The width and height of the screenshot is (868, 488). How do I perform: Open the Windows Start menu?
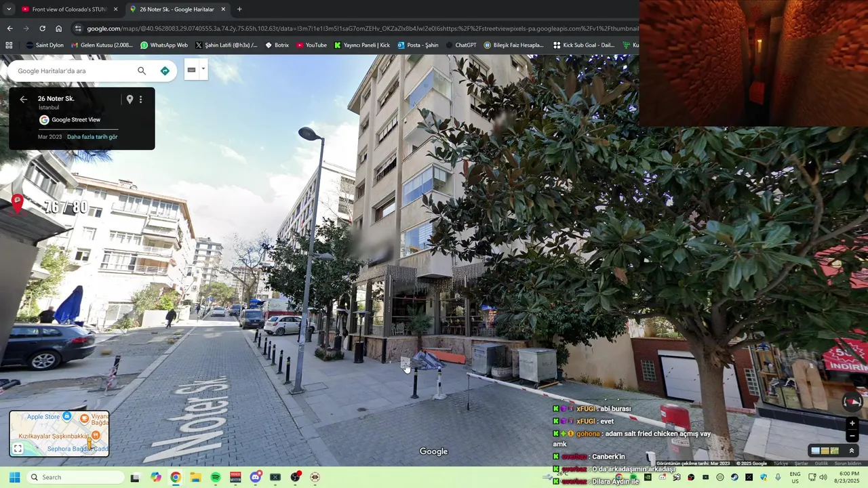point(14,477)
